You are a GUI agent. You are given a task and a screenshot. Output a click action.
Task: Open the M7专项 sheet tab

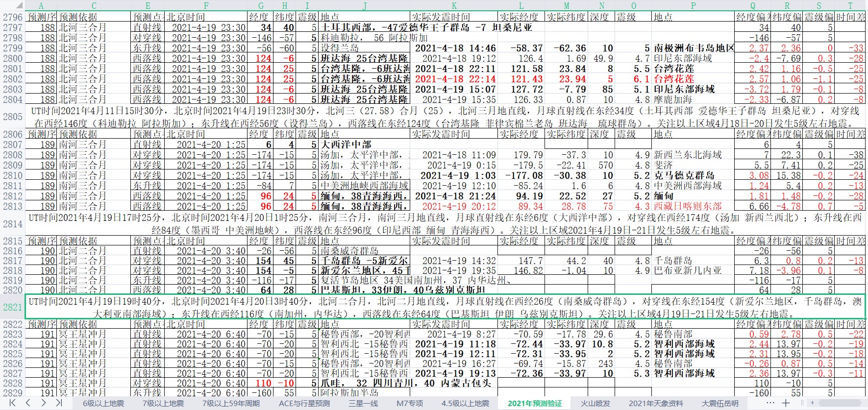coord(410,403)
